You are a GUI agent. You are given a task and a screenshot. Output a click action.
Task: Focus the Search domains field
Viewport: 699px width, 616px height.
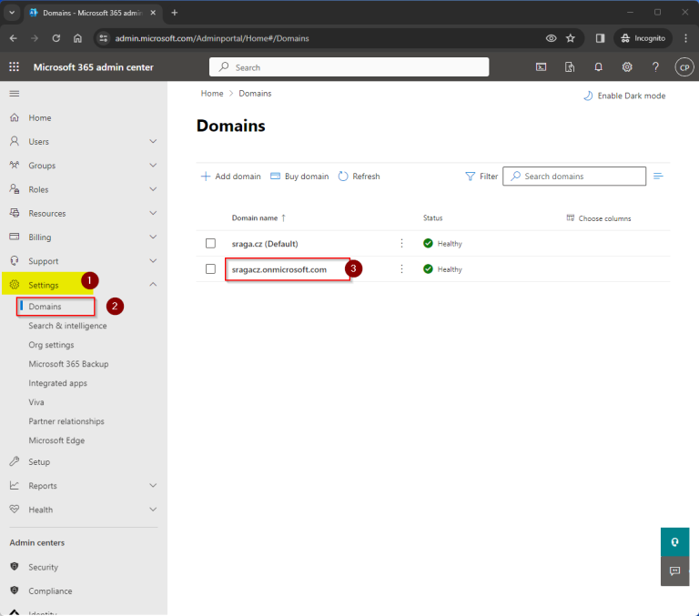[x=574, y=177]
